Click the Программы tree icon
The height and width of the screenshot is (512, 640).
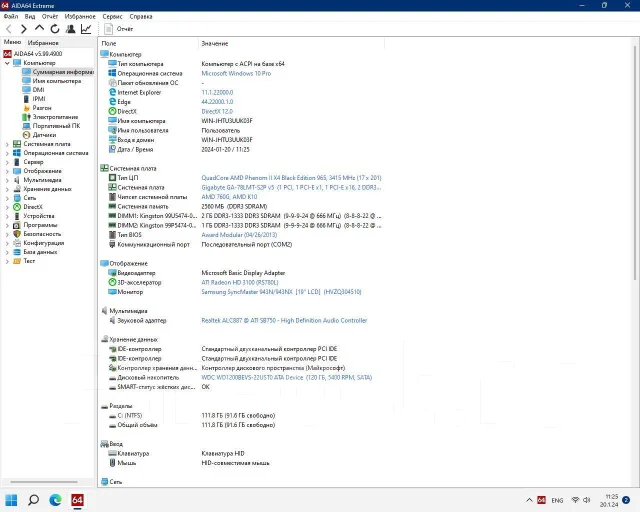pyautogui.click(x=17, y=225)
